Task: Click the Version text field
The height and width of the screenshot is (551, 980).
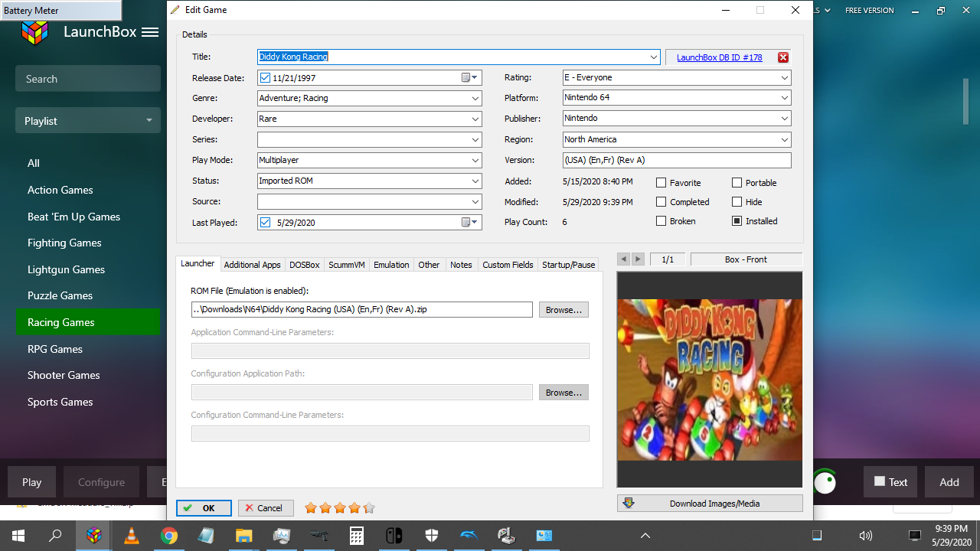Action: 677,161
